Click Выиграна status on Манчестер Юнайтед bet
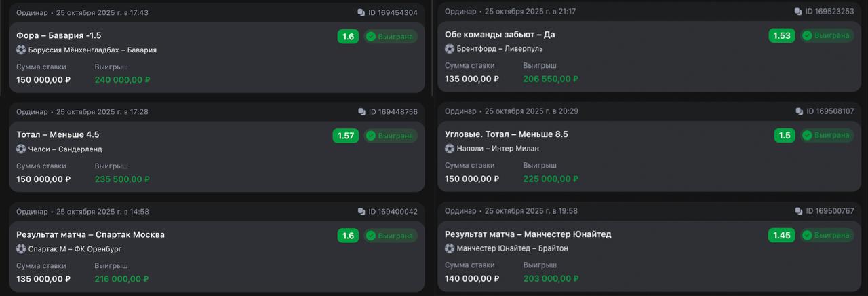This screenshot has height=296, width=868. coord(825,236)
